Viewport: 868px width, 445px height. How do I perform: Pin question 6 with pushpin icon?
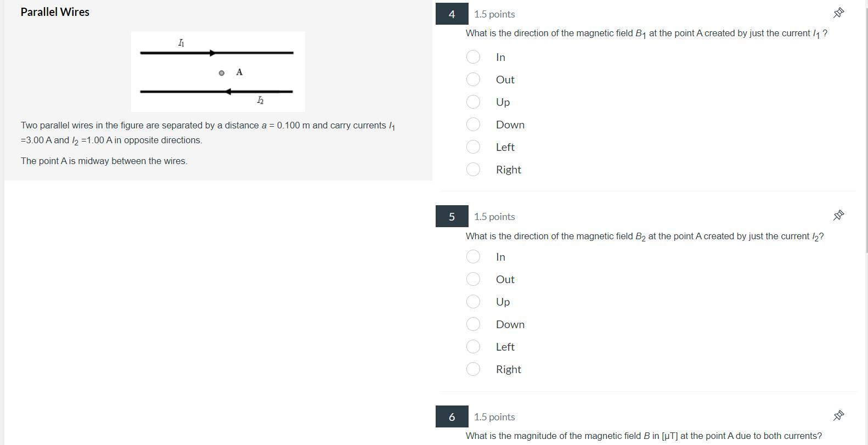point(838,415)
